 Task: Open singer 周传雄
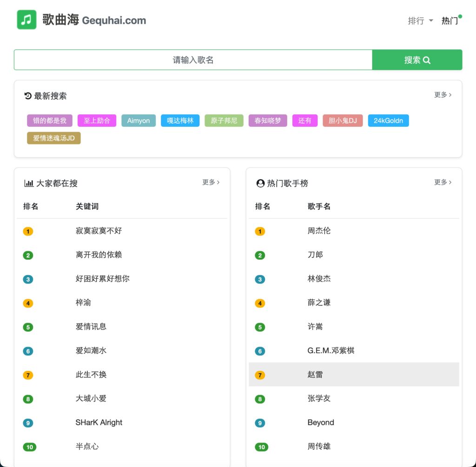click(319, 447)
